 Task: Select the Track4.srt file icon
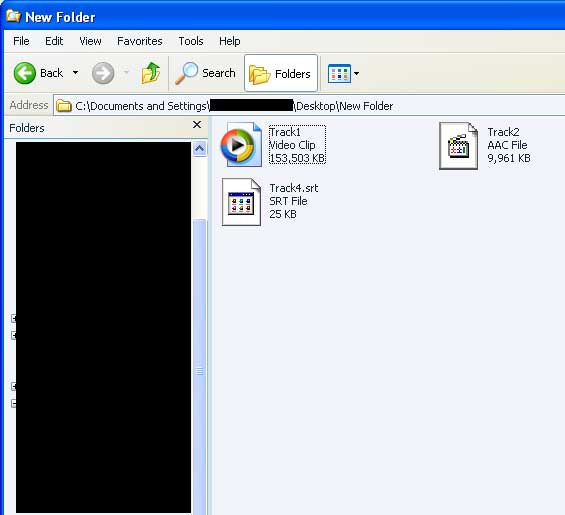[241, 202]
